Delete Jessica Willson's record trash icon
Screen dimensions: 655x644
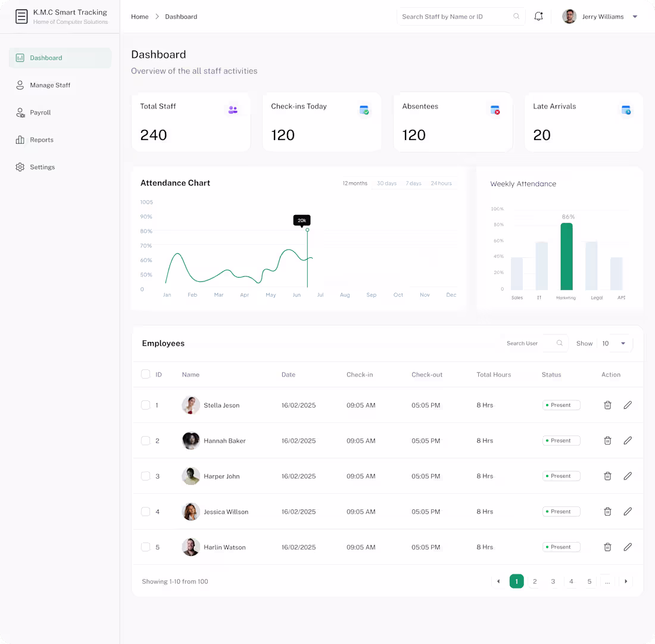pyautogui.click(x=607, y=512)
